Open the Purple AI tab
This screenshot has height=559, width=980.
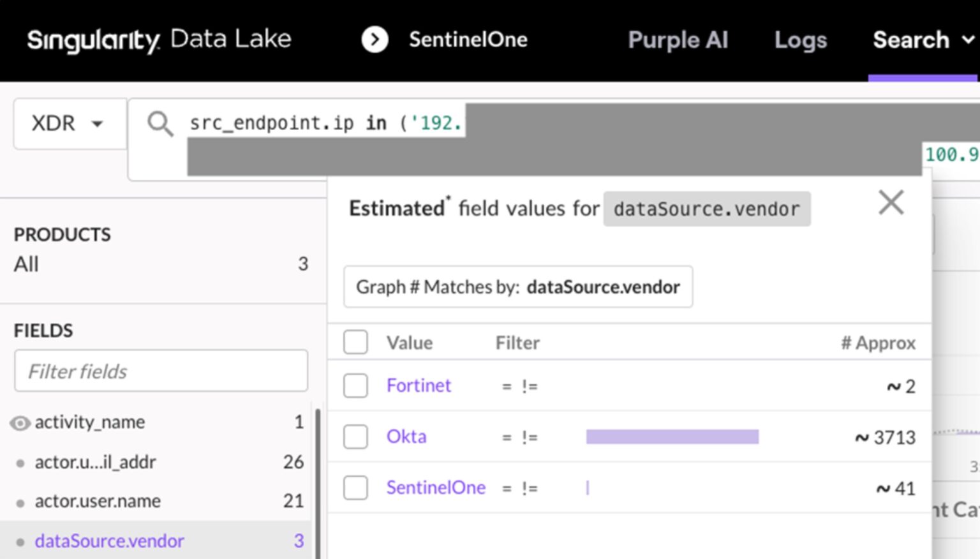pos(678,40)
